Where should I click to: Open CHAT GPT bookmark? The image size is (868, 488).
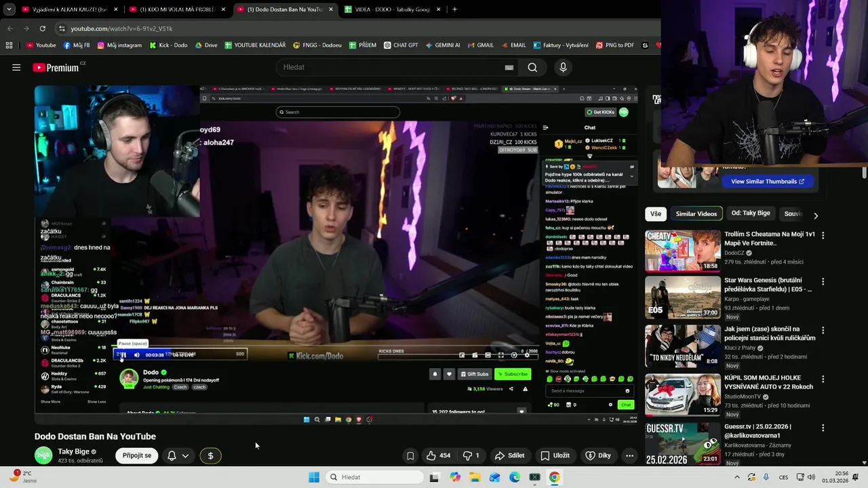401,45
